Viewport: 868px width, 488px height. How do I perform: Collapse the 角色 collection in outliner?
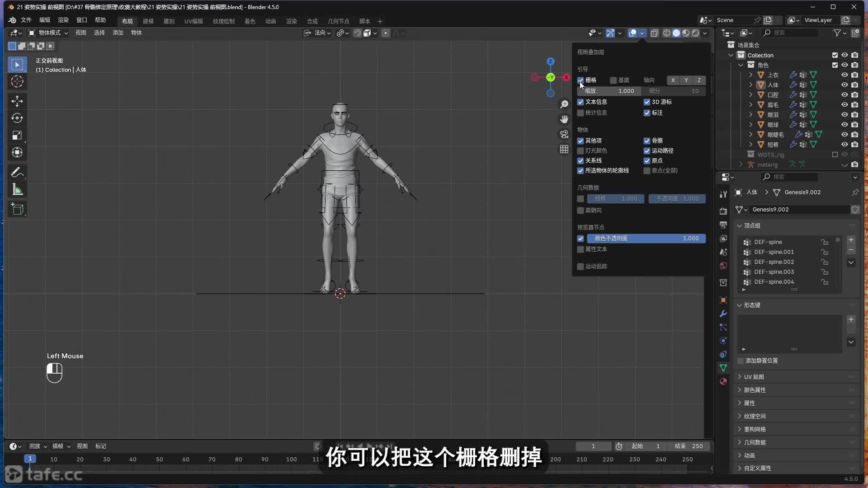[x=741, y=65]
